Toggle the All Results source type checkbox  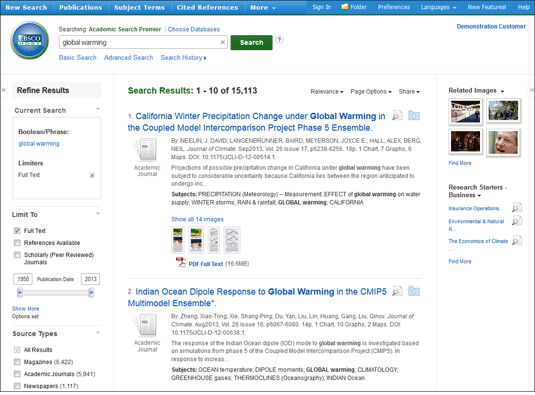(x=17, y=350)
